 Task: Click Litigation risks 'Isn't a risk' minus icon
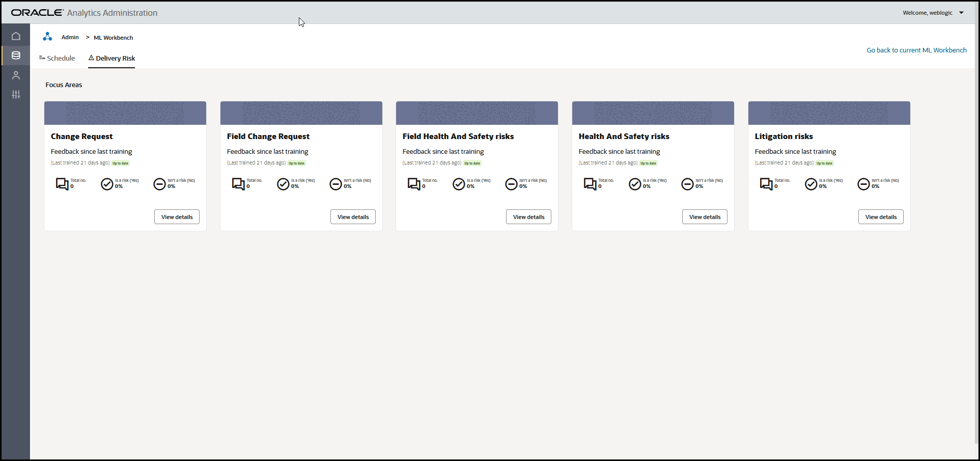864,184
